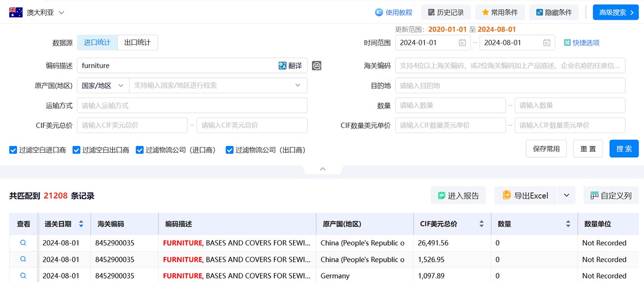The height and width of the screenshot is (282, 644).
Task: View details of the 1,526.95 row
Action: 23,259
